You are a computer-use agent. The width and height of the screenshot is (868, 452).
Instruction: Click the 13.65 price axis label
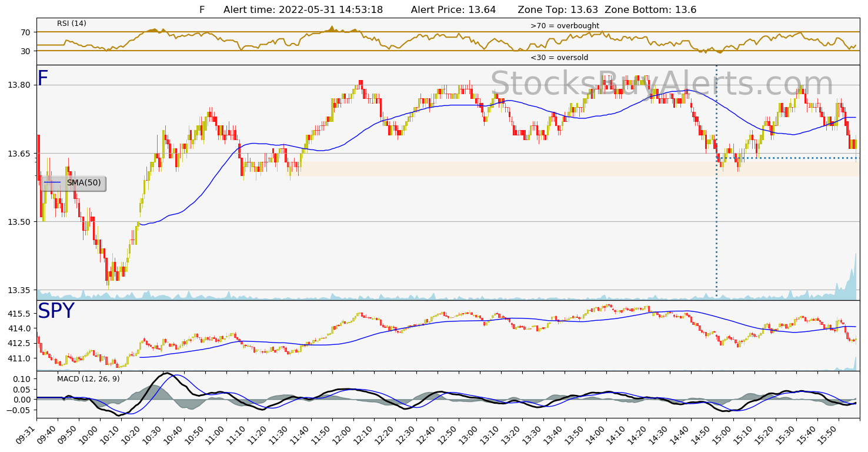pyautogui.click(x=18, y=154)
